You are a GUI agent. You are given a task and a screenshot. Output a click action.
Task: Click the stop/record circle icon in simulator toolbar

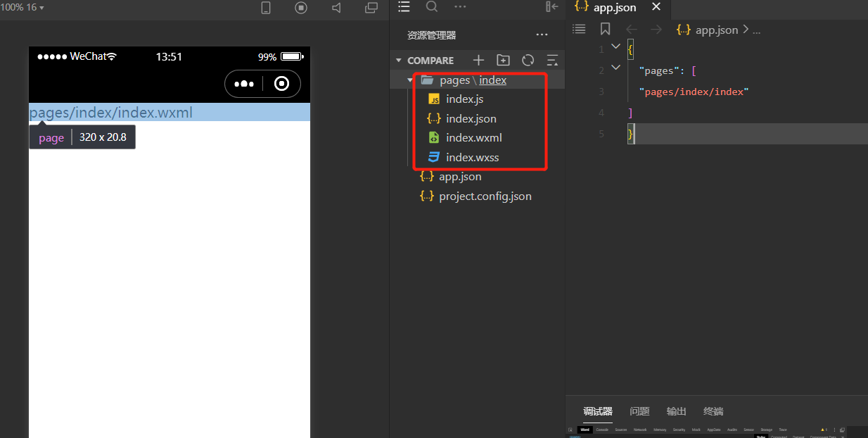(x=301, y=8)
